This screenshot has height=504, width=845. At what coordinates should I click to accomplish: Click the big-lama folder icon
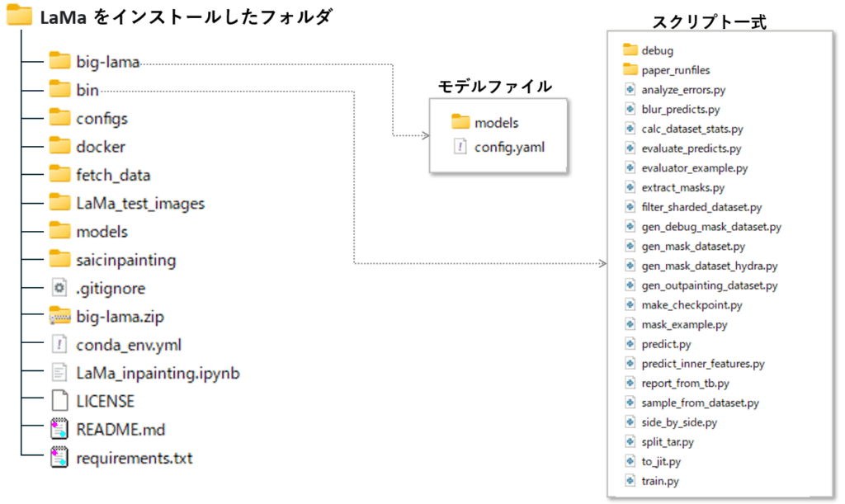[59, 61]
